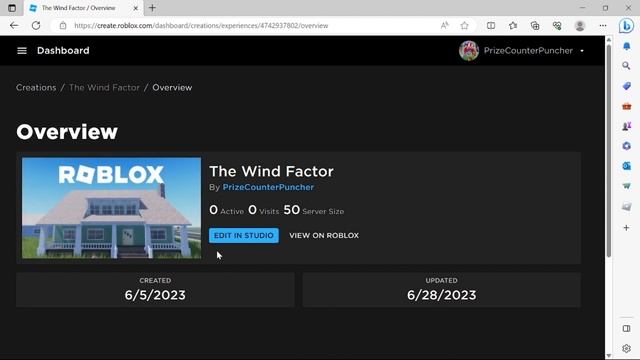Click Dashboard title in header
Viewport: 640px width, 360px height.
[x=63, y=51]
